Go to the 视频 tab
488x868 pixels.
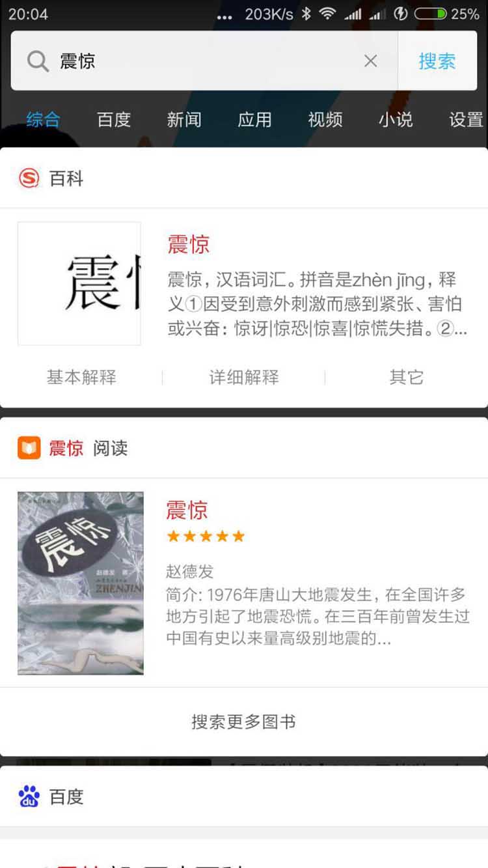pyautogui.click(x=325, y=120)
